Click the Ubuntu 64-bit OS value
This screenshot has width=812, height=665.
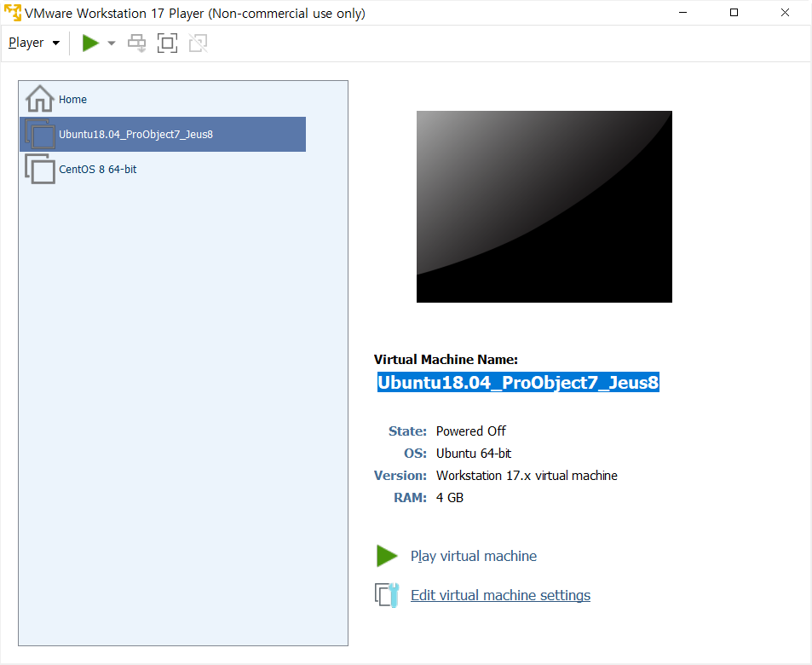pyautogui.click(x=474, y=454)
